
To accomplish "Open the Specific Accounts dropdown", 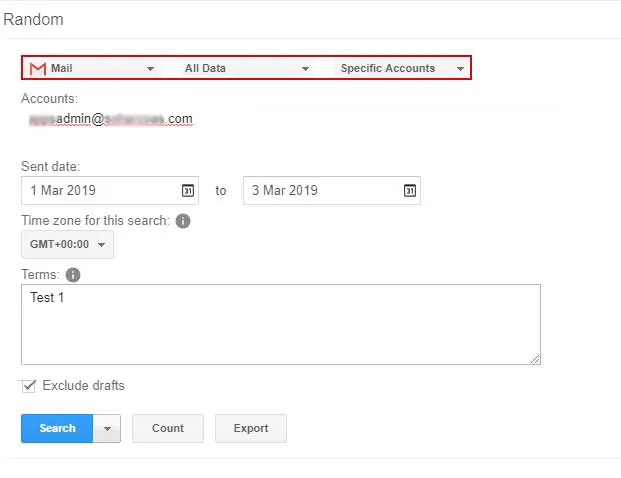I will [401, 69].
